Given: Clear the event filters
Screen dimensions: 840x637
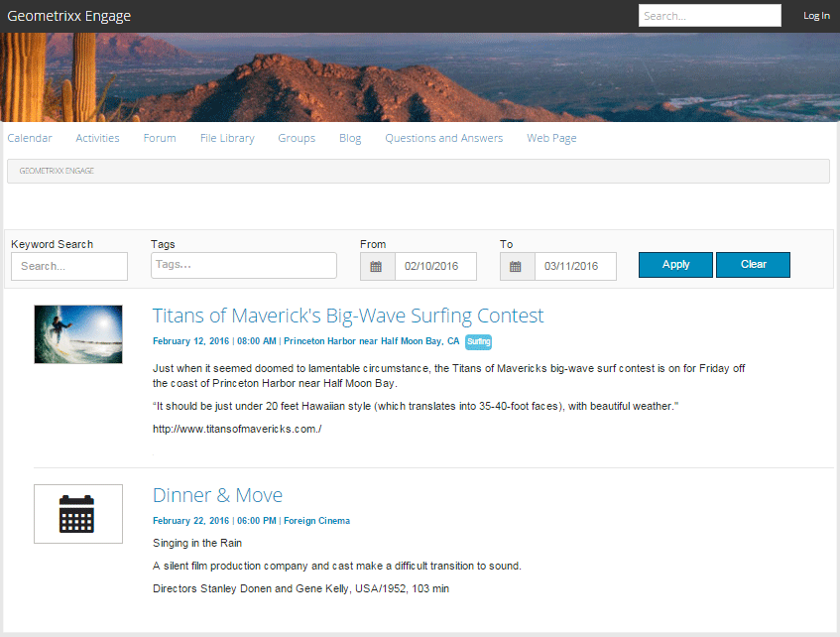Looking at the screenshot, I should coord(753,264).
